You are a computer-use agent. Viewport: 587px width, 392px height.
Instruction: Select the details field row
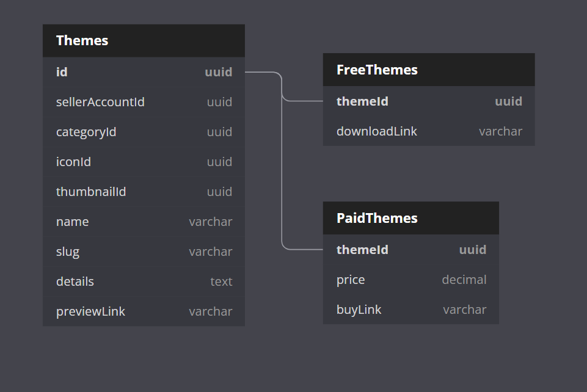pos(144,281)
